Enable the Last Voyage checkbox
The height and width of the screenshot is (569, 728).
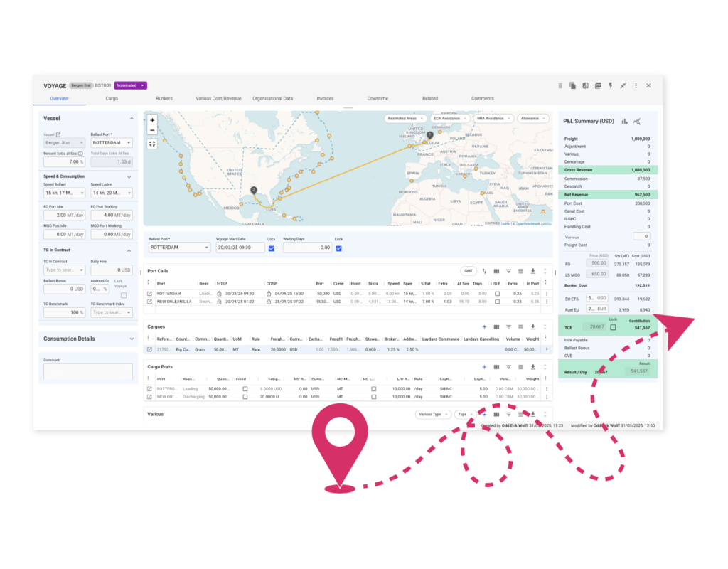coord(124,295)
